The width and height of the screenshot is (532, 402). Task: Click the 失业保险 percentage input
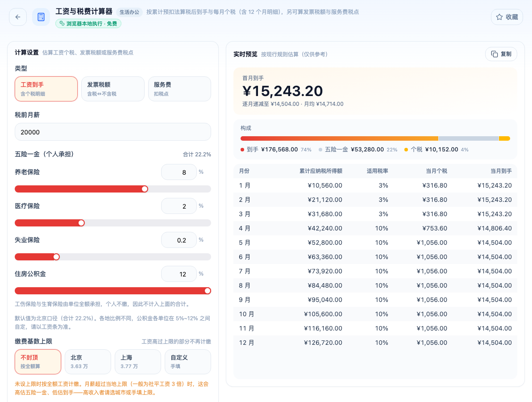pyautogui.click(x=179, y=240)
